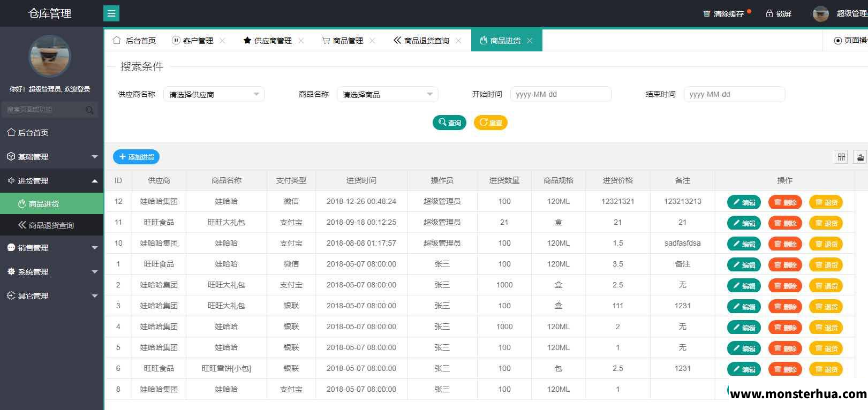This screenshot has height=410, width=868.
Task: Close the active 商品进货 tab
Action: 530,41
